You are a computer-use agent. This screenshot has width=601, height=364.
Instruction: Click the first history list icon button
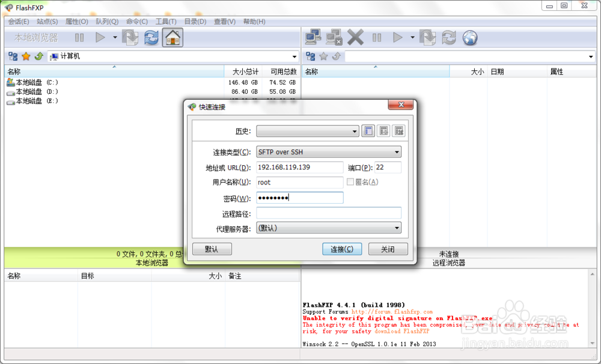pyautogui.click(x=368, y=131)
